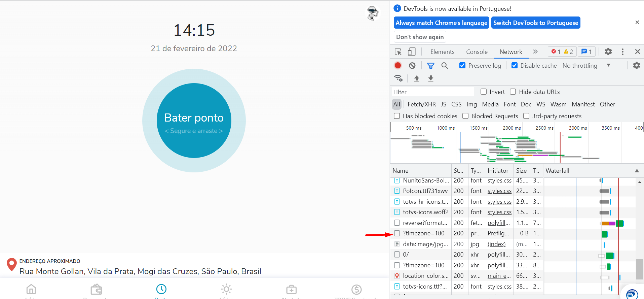Check Has blocked cookies
The width and height of the screenshot is (644, 299).
tap(397, 116)
